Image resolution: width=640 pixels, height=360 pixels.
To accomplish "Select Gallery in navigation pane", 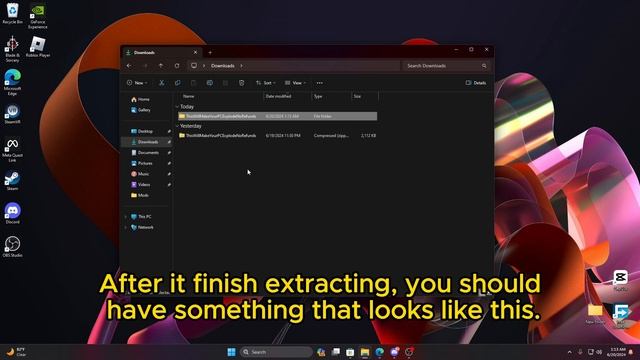I will click(x=141, y=110).
